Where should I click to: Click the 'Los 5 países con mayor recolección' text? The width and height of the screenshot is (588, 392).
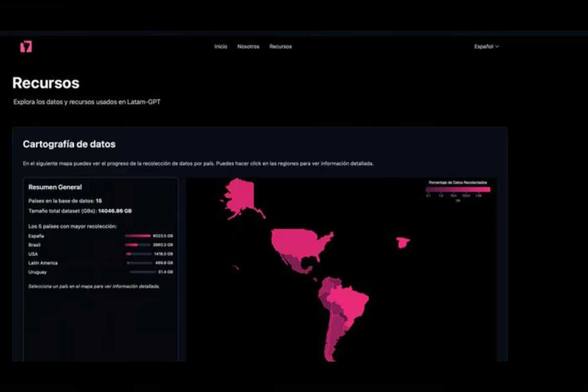[x=73, y=226]
